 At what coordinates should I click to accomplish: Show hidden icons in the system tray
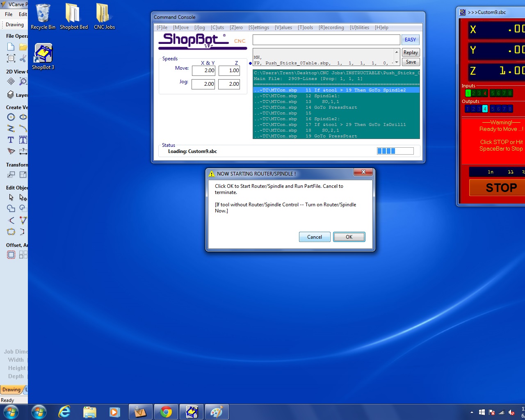point(472,412)
